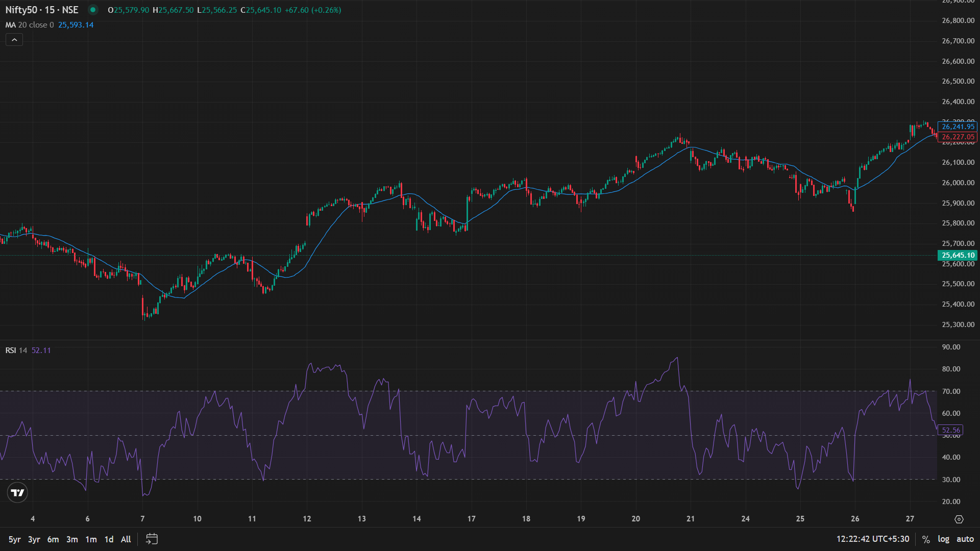Toggle percent scale mode
The height and width of the screenshot is (551, 980).
(926, 539)
